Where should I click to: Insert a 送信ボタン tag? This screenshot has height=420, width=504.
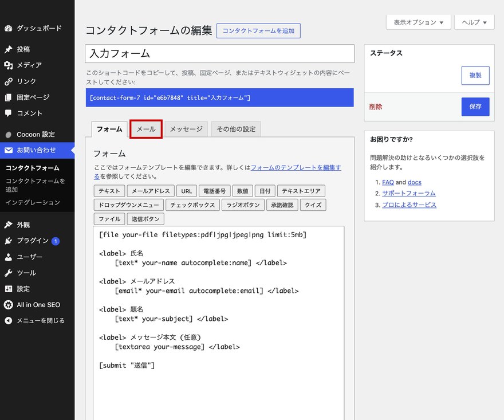[x=145, y=219]
